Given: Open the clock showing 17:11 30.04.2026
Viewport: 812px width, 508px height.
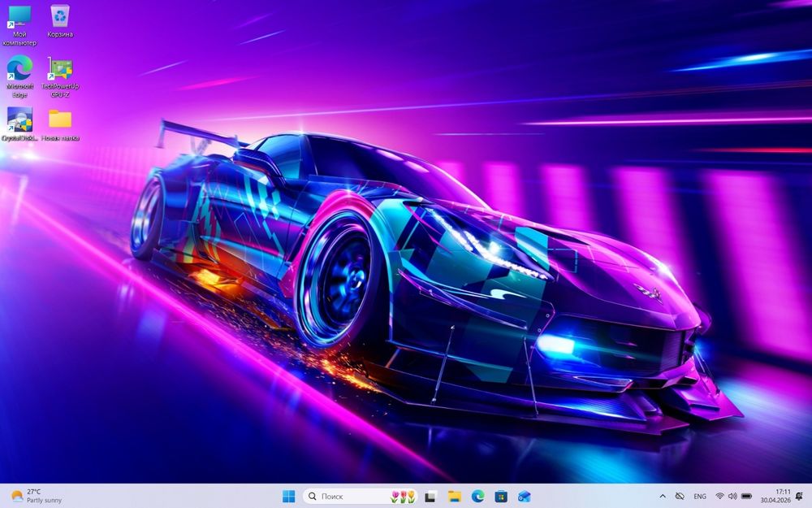Looking at the screenshot, I should pyautogui.click(x=775, y=496).
